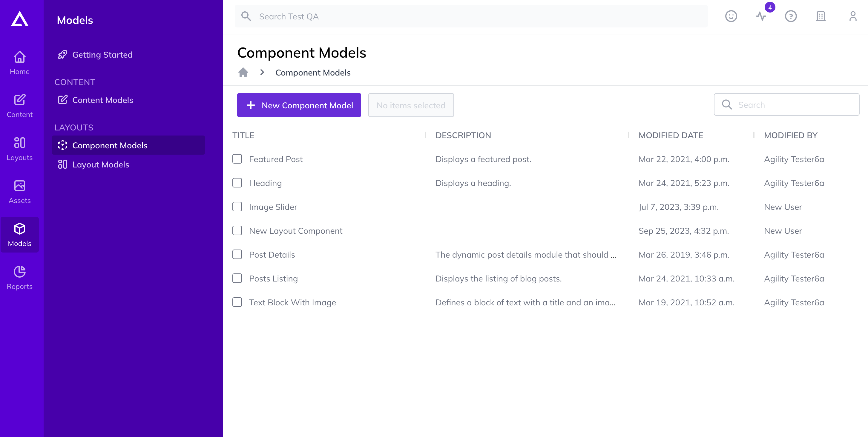This screenshot has height=437, width=868.
Task: Go to the Assets section
Action: point(19,192)
